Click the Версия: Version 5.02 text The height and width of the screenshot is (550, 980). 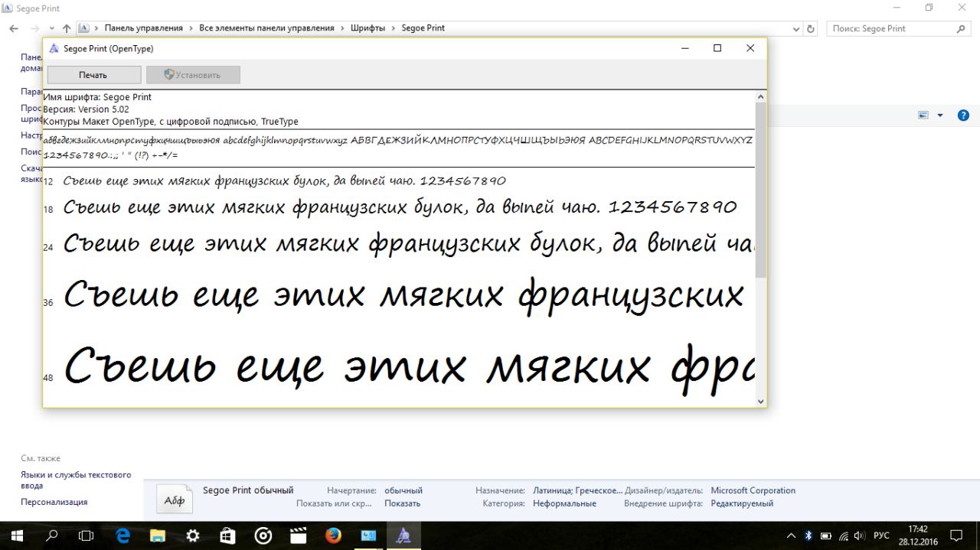pyautogui.click(x=86, y=109)
